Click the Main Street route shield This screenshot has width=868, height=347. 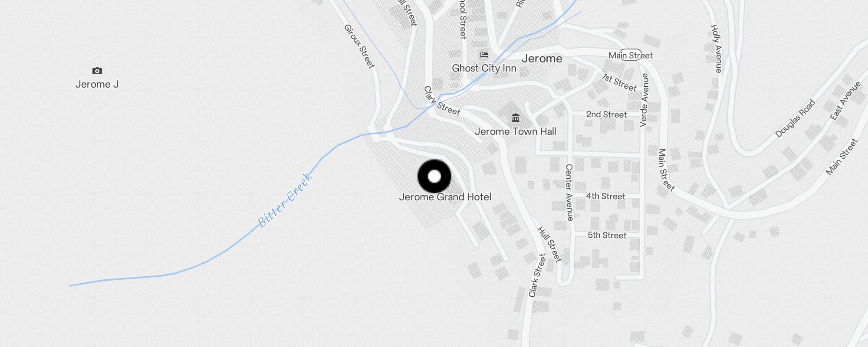click(631, 55)
